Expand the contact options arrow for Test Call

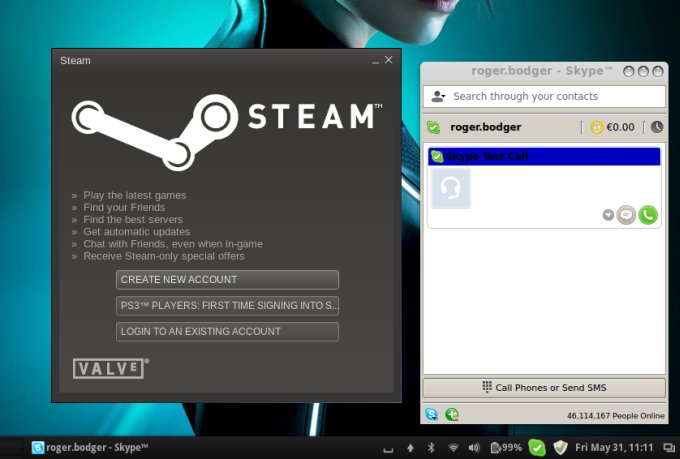point(608,215)
